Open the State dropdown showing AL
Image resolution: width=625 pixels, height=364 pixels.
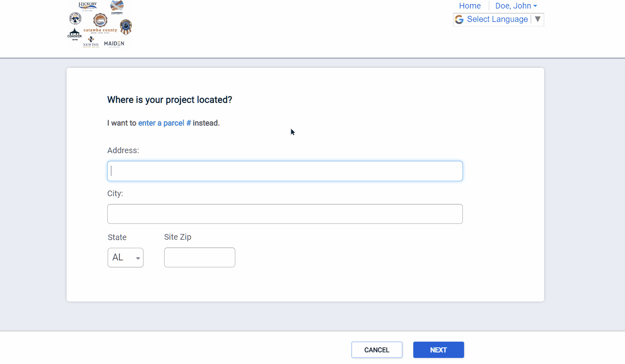126,258
